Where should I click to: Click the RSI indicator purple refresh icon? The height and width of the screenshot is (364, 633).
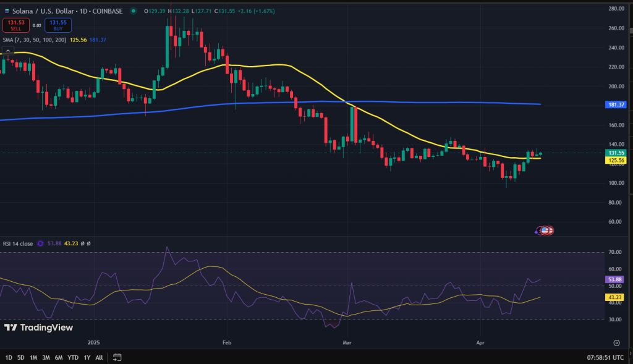pos(40,243)
